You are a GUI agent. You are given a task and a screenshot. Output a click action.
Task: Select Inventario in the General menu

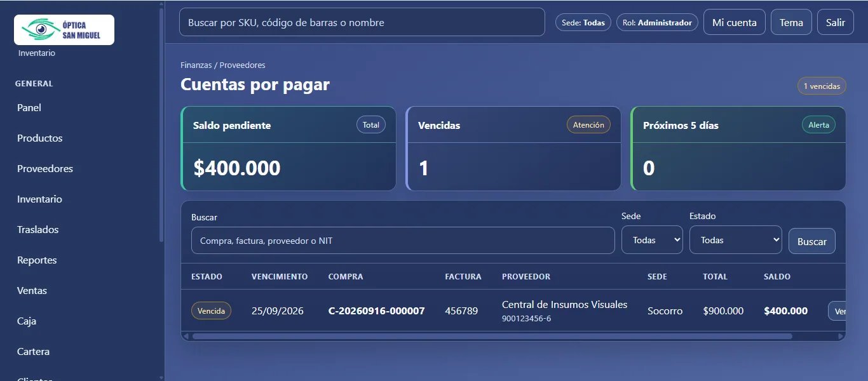coord(39,199)
